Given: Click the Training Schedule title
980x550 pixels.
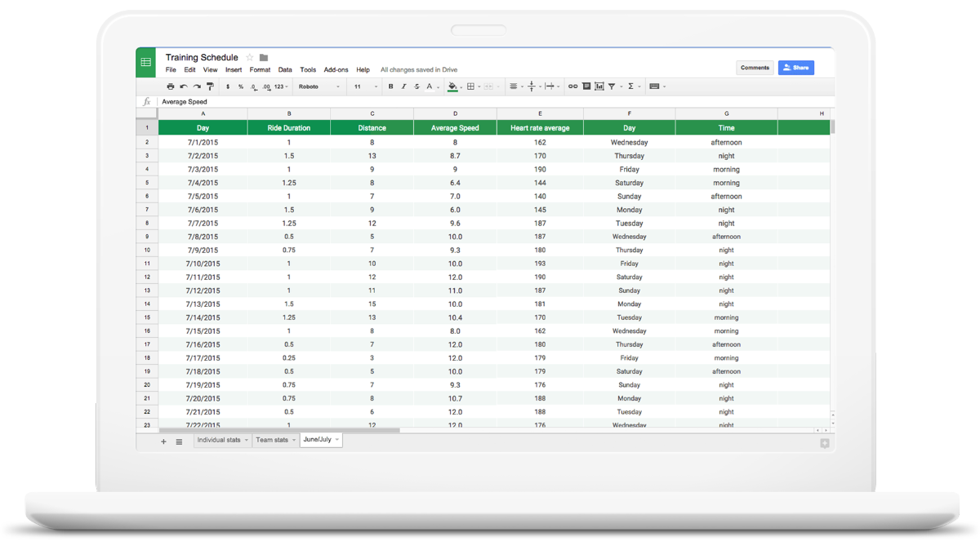Looking at the screenshot, I should [x=202, y=57].
